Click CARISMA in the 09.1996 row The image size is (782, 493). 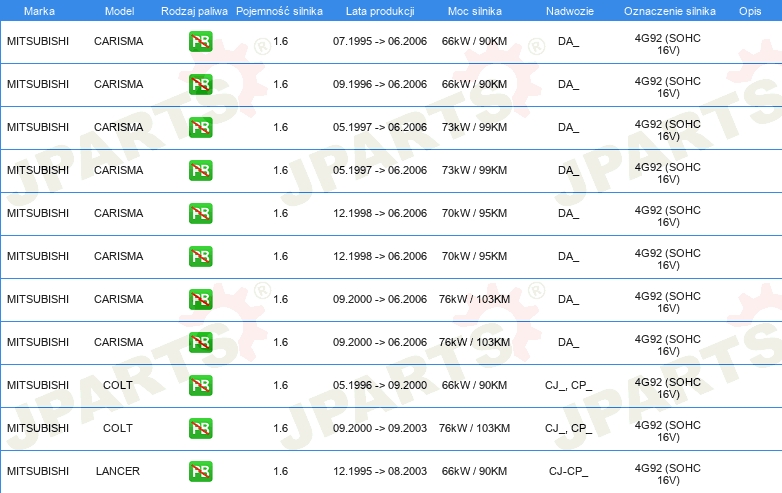pyautogui.click(x=119, y=84)
